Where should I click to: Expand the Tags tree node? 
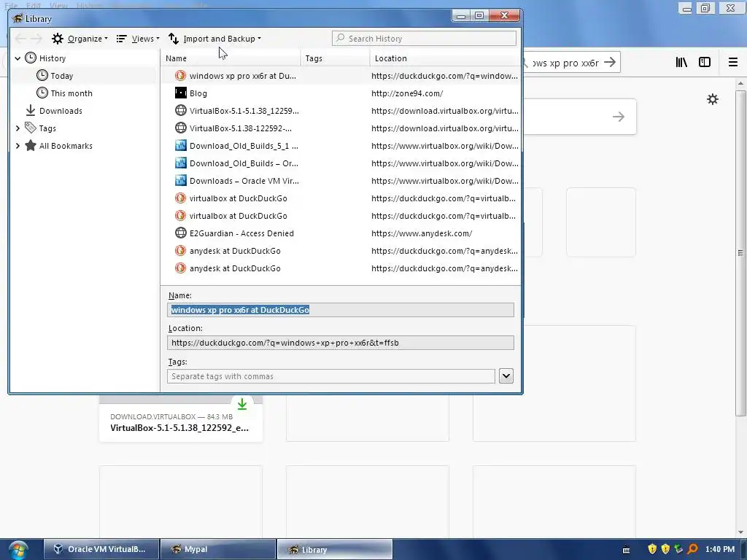[x=18, y=128]
